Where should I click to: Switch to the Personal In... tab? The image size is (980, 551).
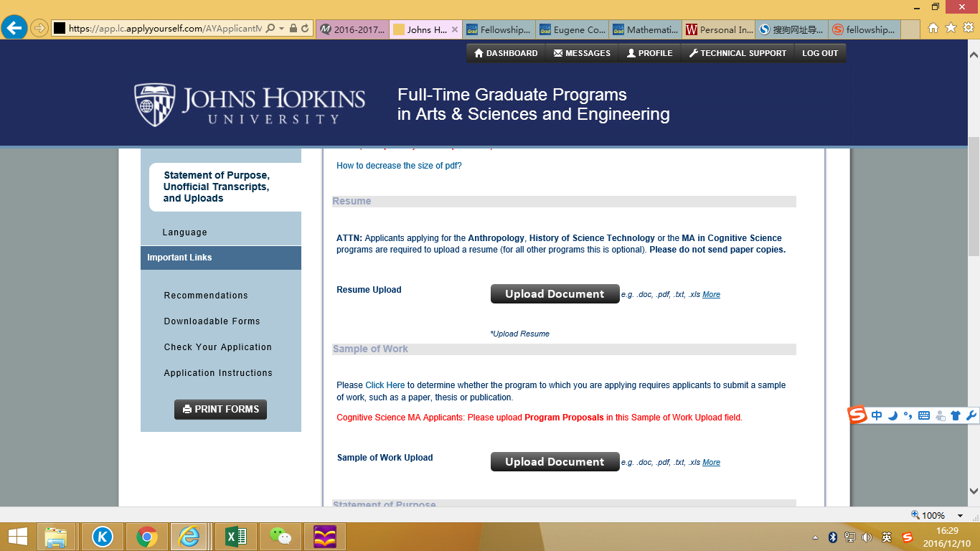[719, 29]
